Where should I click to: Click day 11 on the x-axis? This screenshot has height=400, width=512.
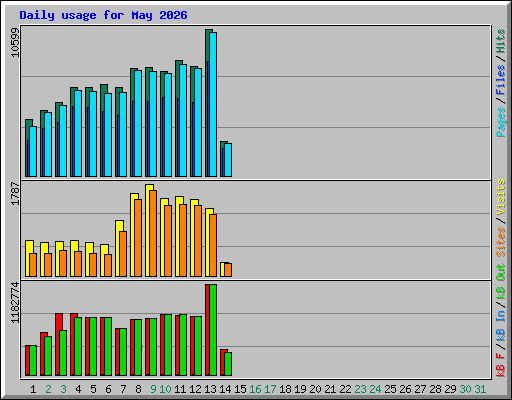(x=180, y=389)
